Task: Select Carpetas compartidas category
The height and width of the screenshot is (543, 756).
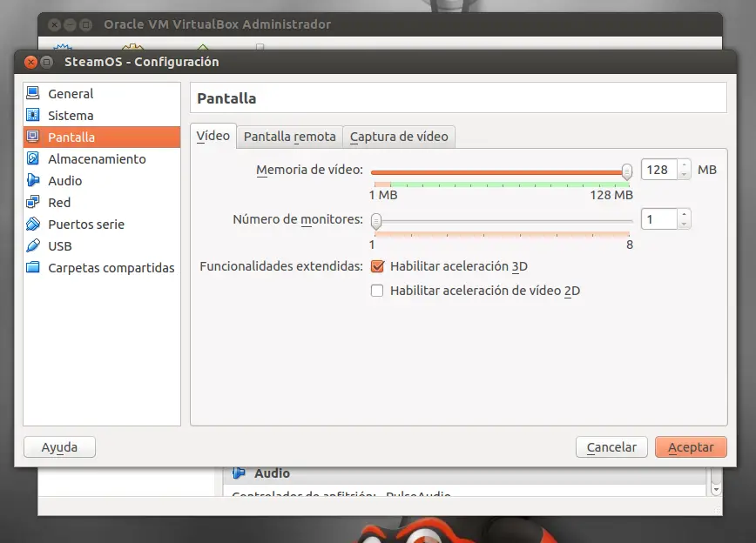Action: (102, 267)
